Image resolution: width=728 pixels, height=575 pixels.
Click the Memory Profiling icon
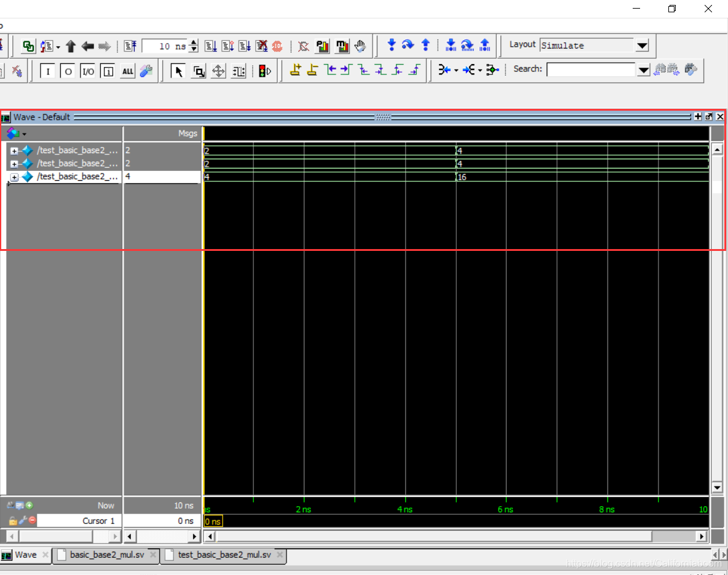pos(342,46)
